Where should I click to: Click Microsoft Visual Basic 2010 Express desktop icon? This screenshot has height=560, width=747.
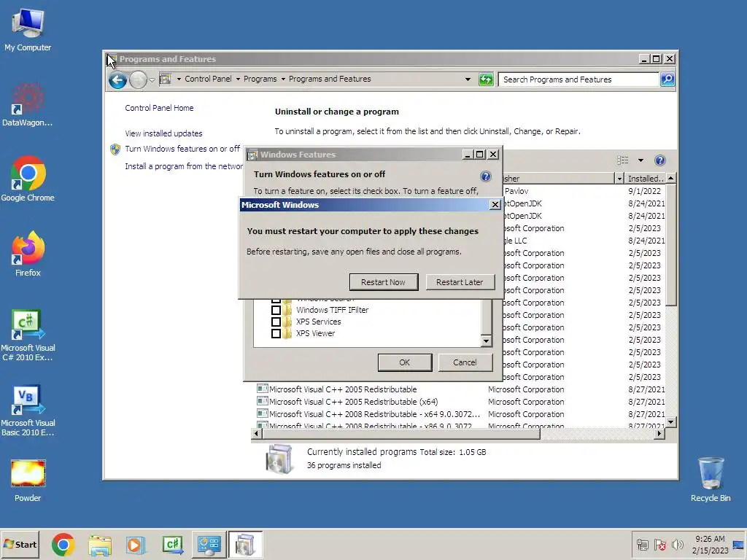click(28, 411)
